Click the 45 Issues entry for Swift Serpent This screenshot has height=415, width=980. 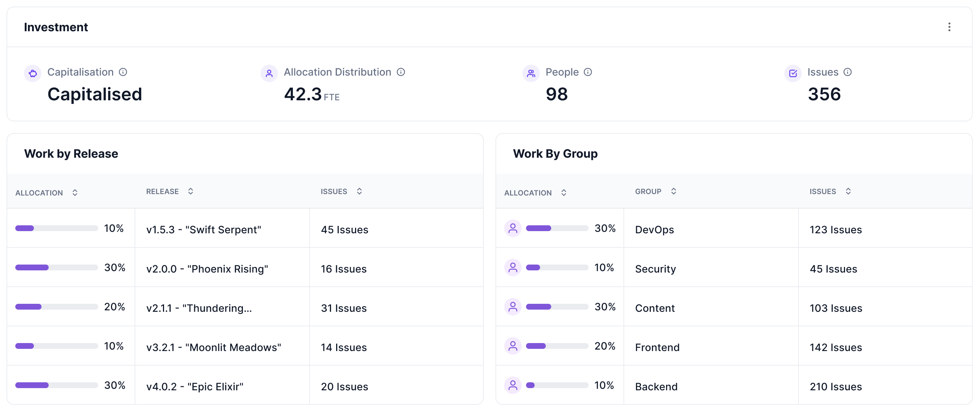[343, 230]
